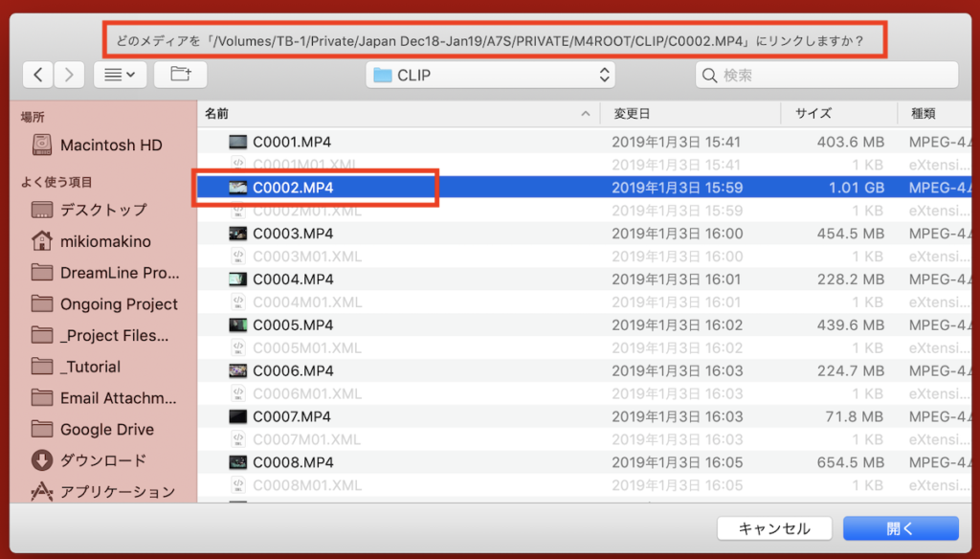Click the C0003.MP4 thumbnail icon
The width and height of the screenshot is (980, 559).
(237, 234)
